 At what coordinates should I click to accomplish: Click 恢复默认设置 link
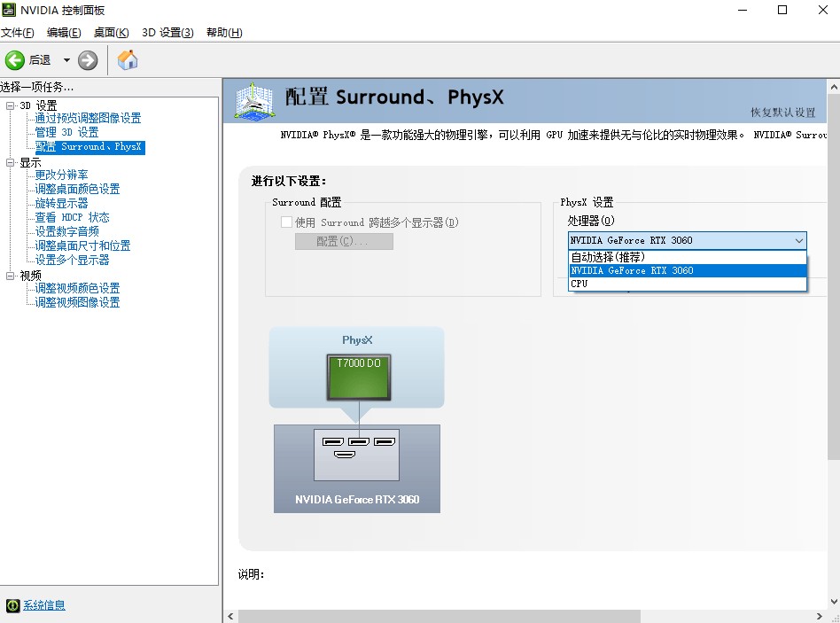(782, 112)
